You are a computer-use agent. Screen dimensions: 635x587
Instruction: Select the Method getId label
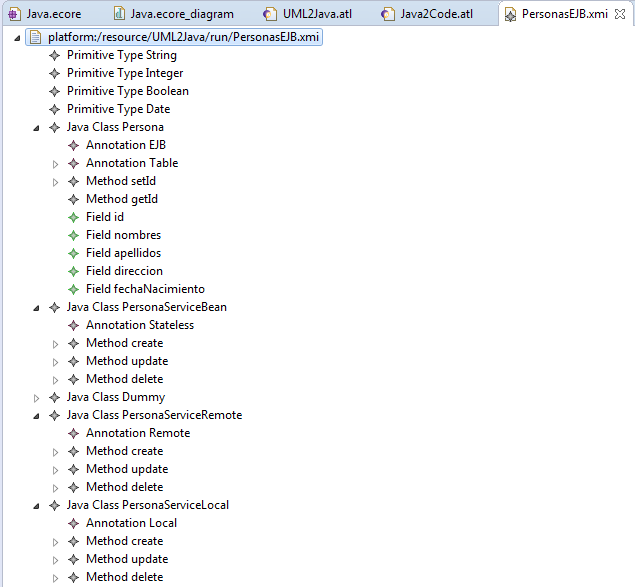coord(122,199)
